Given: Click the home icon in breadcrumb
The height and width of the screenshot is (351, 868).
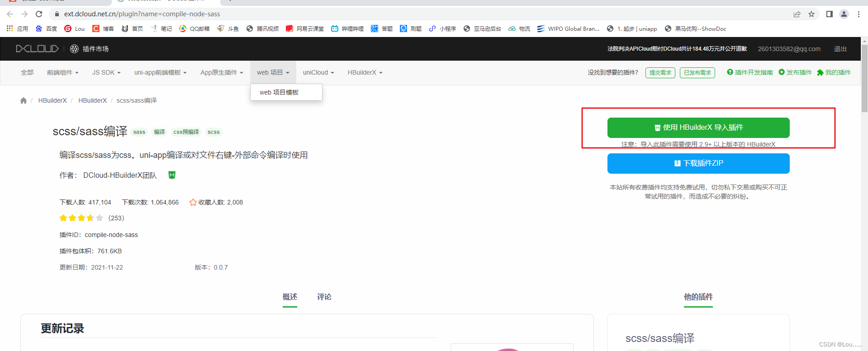Looking at the screenshot, I should [24, 100].
